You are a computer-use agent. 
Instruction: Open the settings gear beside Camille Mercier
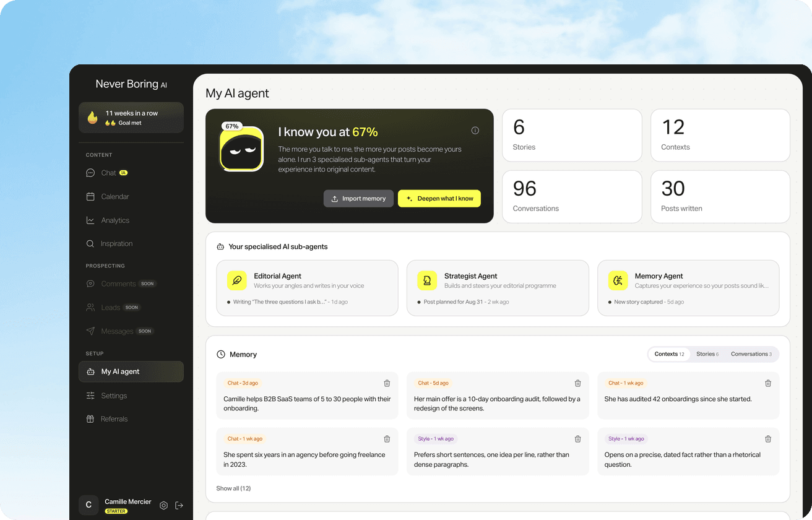point(163,505)
